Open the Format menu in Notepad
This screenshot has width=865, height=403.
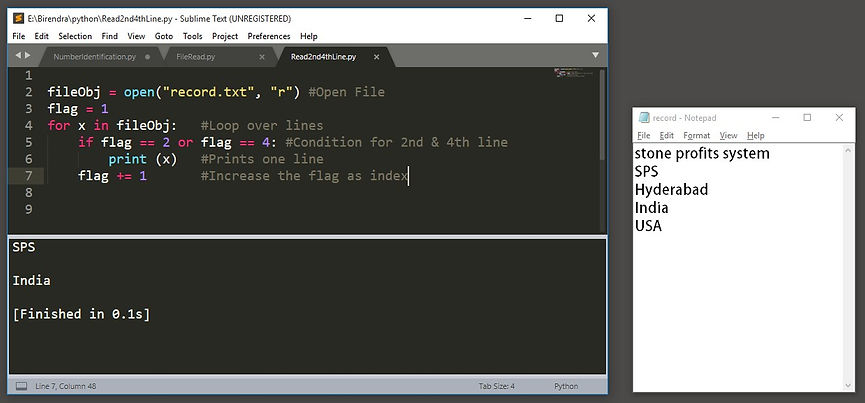(696, 136)
